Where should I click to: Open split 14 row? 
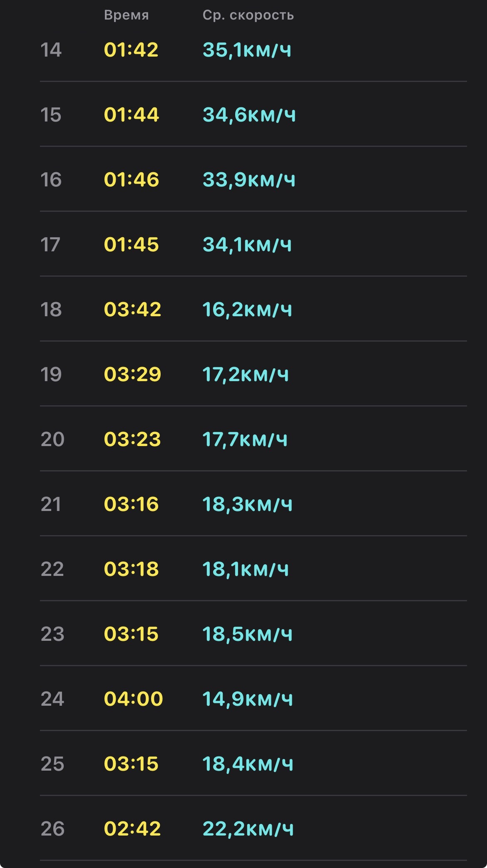pyautogui.click(x=253, y=50)
